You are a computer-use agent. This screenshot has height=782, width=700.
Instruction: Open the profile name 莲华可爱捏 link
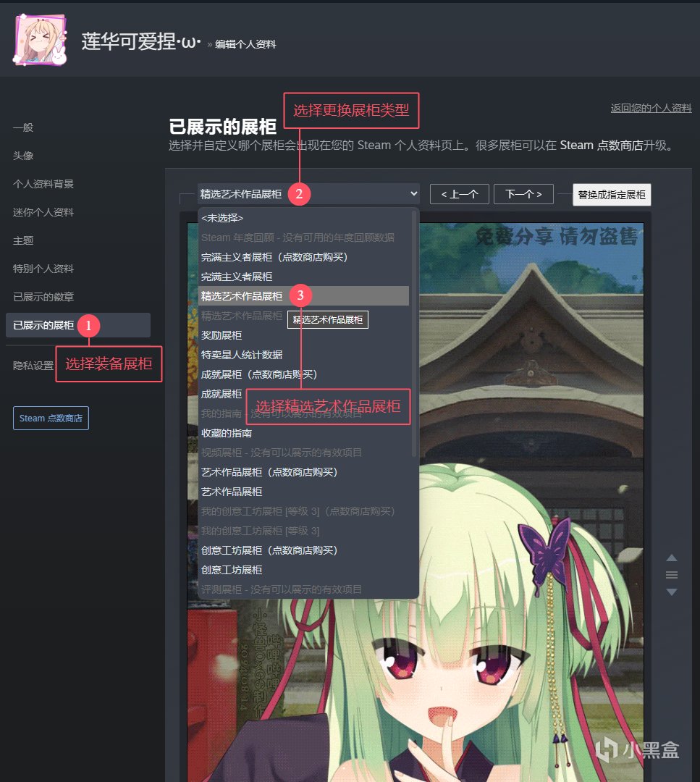tap(141, 42)
